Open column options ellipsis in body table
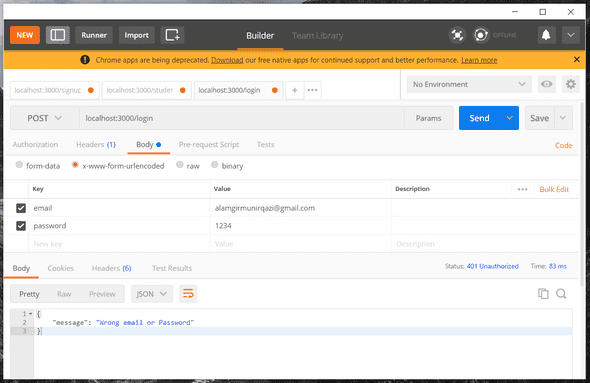Image resolution: width=590 pixels, height=383 pixels. 522,189
